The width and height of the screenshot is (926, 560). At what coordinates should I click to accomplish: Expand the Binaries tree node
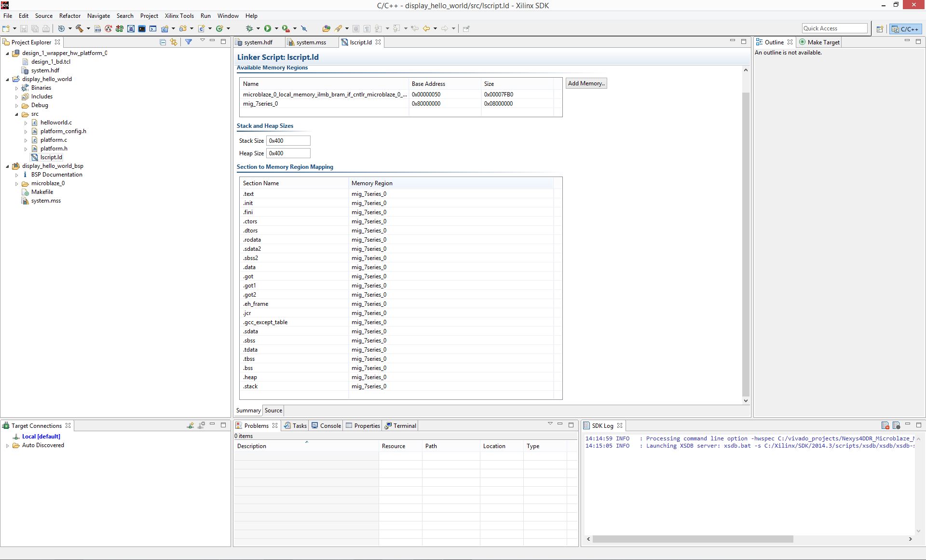pos(16,88)
